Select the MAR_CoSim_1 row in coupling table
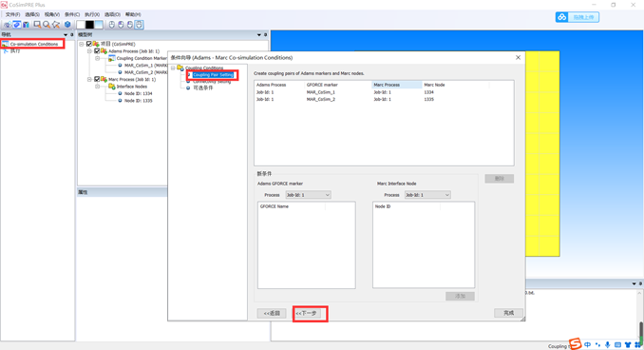The width and height of the screenshot is (644, 350). 384,92
